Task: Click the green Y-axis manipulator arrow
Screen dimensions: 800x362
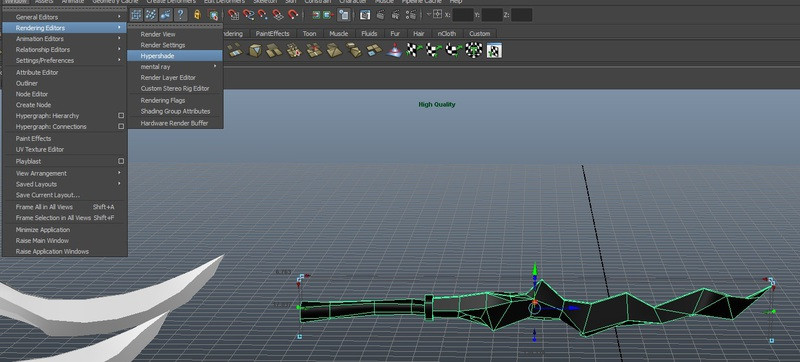Action: pyautogui.click(x=535, y=270)
